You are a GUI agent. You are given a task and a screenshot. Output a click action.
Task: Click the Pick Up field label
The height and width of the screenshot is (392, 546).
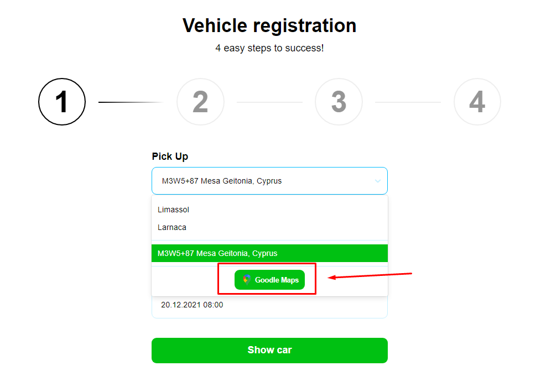[x=170, y=156]
